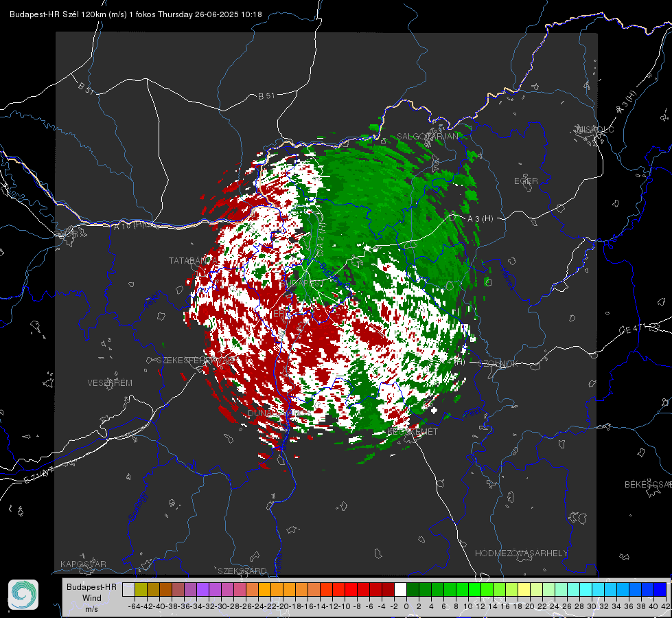Image resolution: width=672 pixels, height=618 pixels.
Task: Click the KAPOSVÁR city label
Action: (x=83, y=564)
